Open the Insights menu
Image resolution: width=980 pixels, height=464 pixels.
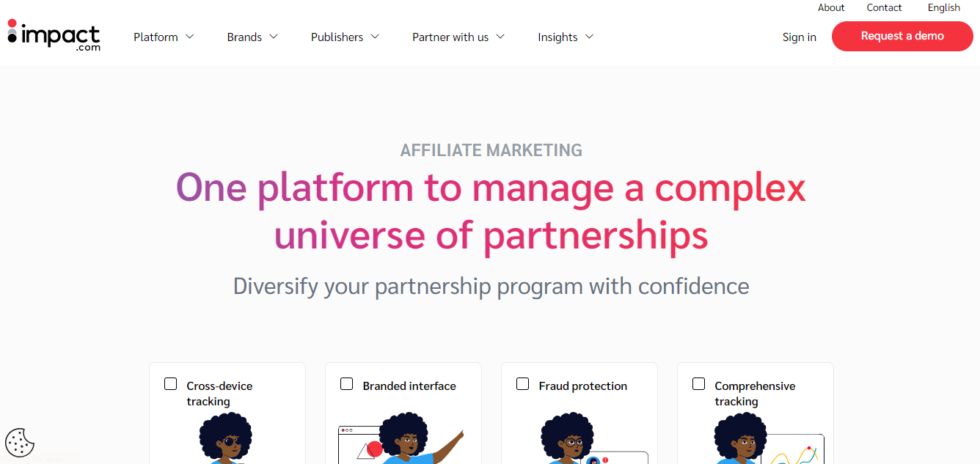(x=566, y=37)
